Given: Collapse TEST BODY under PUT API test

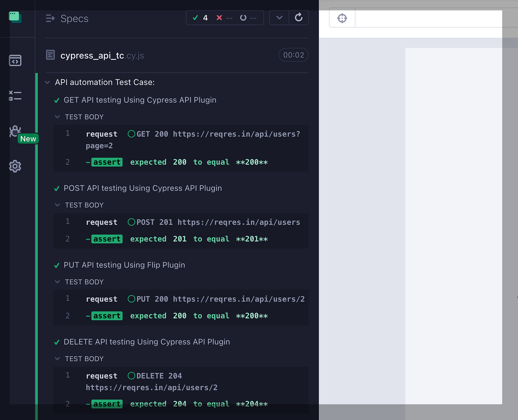Looking at the screenshot, I should coord(57,282).
